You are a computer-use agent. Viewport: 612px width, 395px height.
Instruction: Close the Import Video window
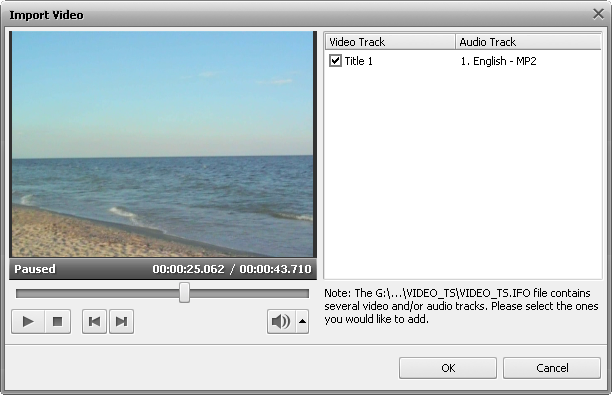click(x=598, y=14)
